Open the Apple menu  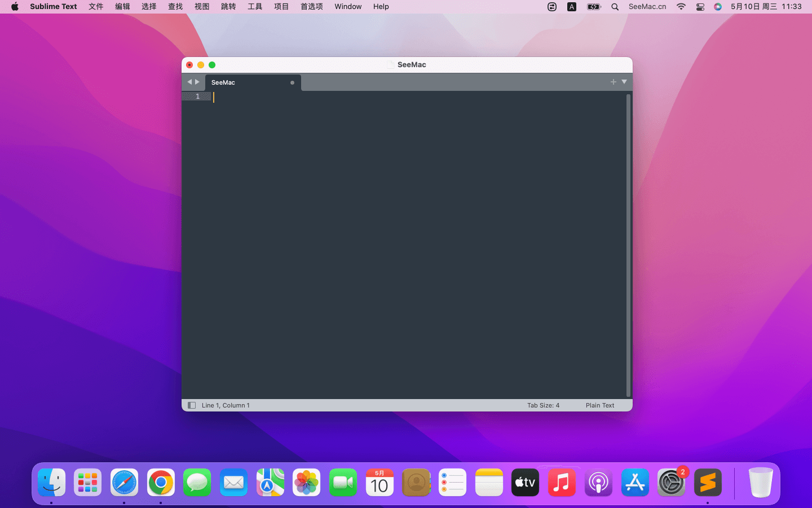(x=15, y=7)
